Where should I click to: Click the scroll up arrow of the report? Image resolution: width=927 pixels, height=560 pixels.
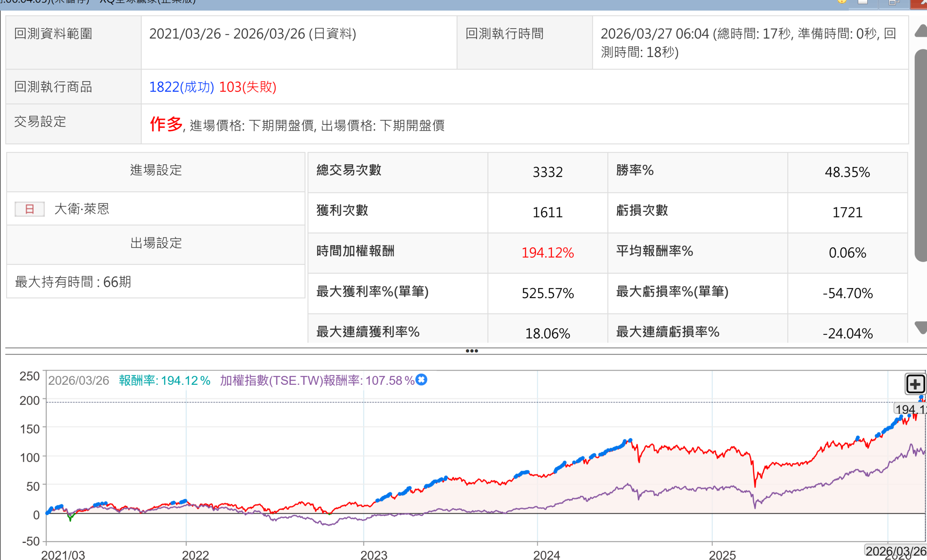(x=921, y=31)
